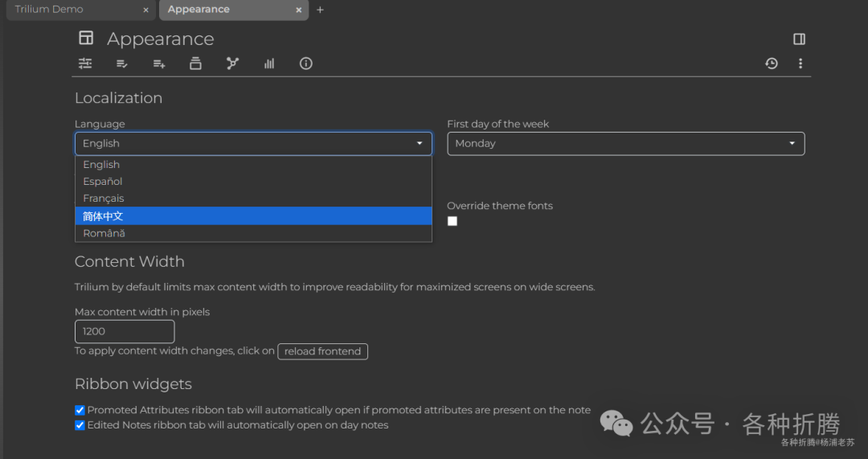Open First day of the week dropdown
This screenshot has width=868, height=459.
point(625,143)
